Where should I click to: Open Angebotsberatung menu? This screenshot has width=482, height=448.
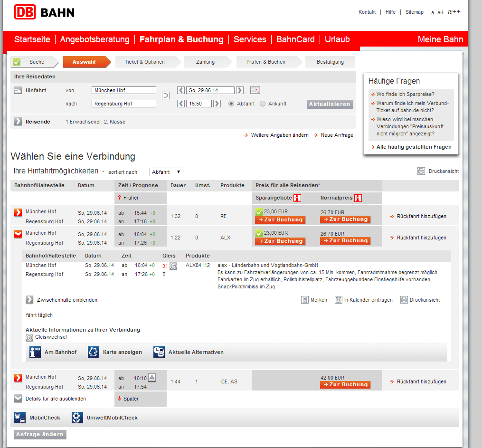click(95, 39)
